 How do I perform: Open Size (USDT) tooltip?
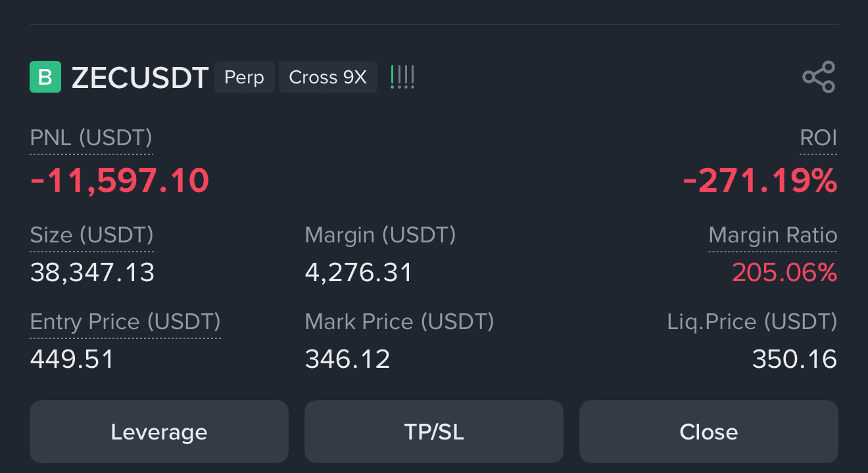pyautogui.click(x=91, y=235)
